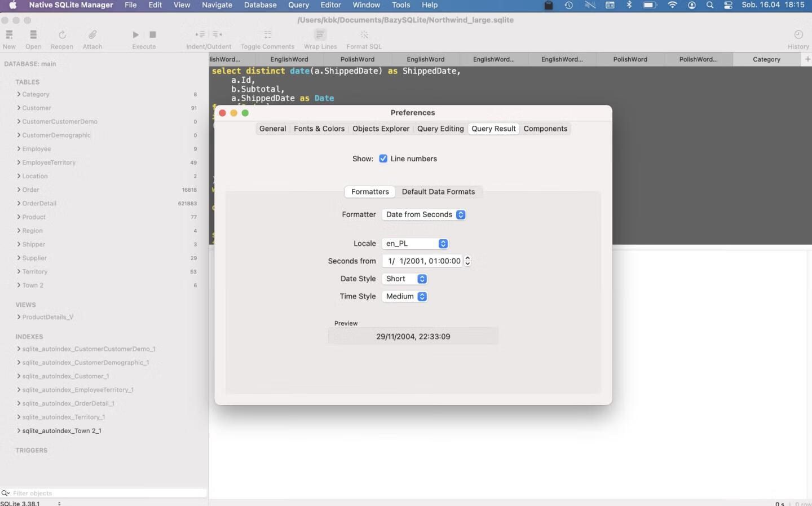This screenshot has width=812, height=506.
Task: Click the Open database toolbar icon
Action: [x=33, y=35]
